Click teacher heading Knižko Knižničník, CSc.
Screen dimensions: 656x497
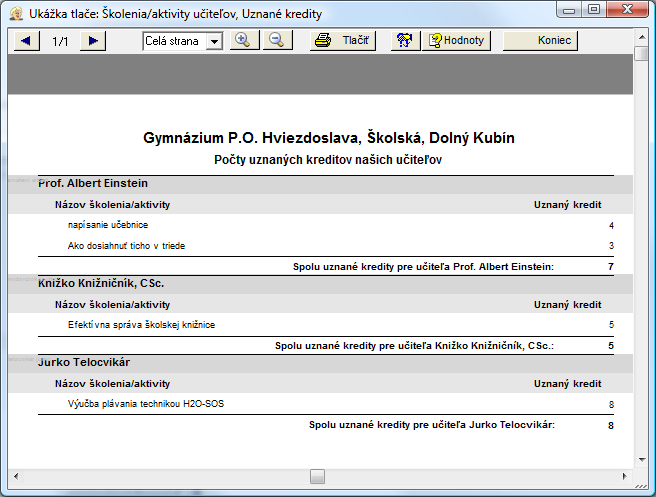(x=101, y=283)
